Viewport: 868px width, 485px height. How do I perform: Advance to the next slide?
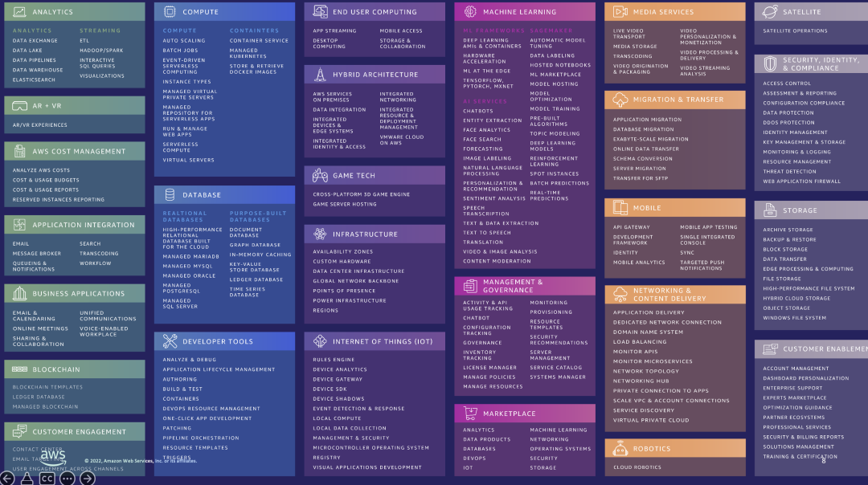[88, 479]
